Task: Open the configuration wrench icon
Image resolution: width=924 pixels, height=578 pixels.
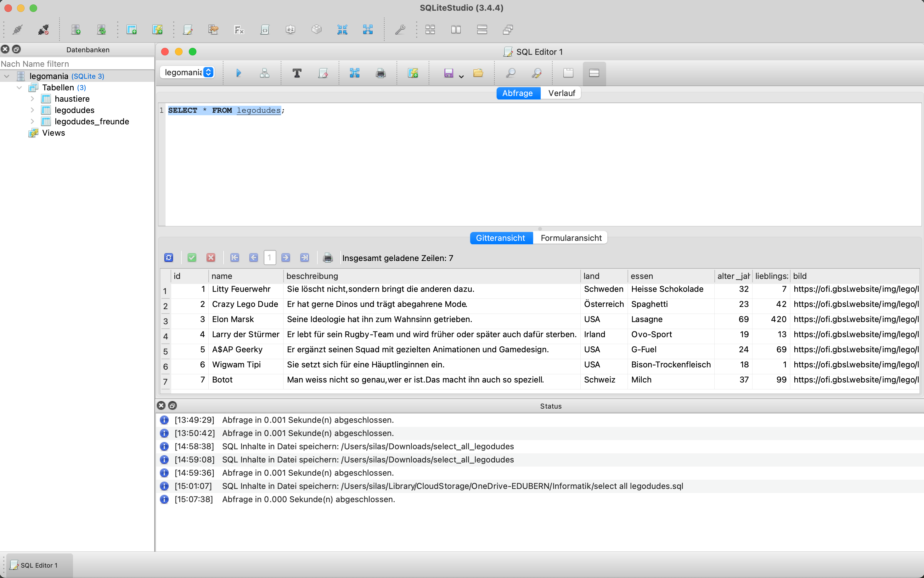Action: pos(400,30)
